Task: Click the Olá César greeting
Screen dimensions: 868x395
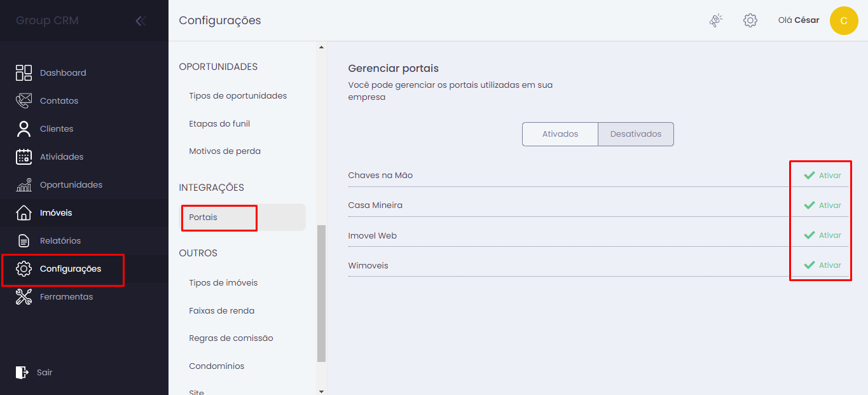Action: tap(799, 20)
